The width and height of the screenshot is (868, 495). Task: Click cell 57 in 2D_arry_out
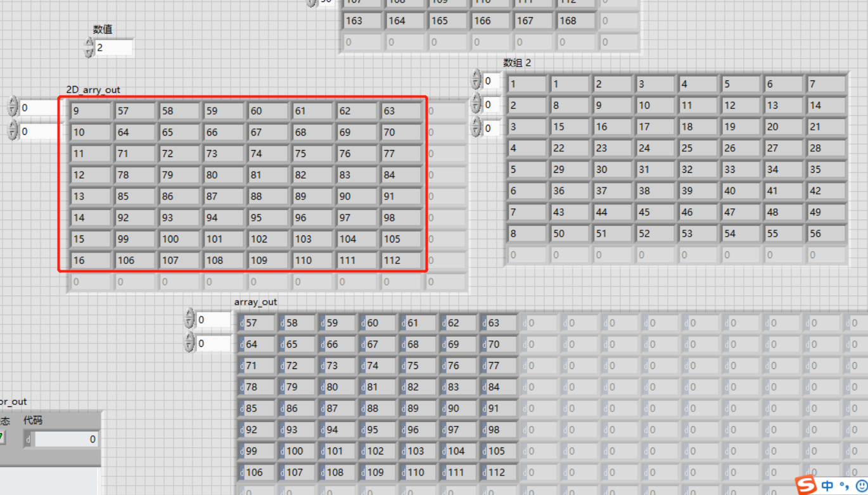click(x=135, y=111)
